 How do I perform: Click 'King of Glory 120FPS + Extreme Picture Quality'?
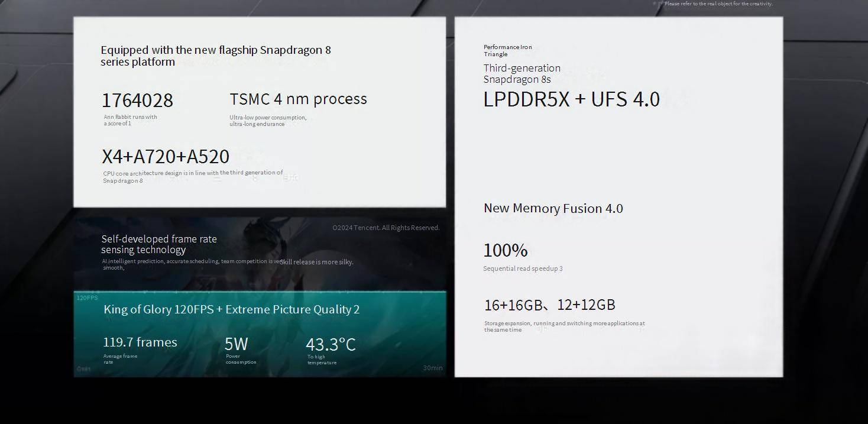pyautogui.click(x=231, y=309)
